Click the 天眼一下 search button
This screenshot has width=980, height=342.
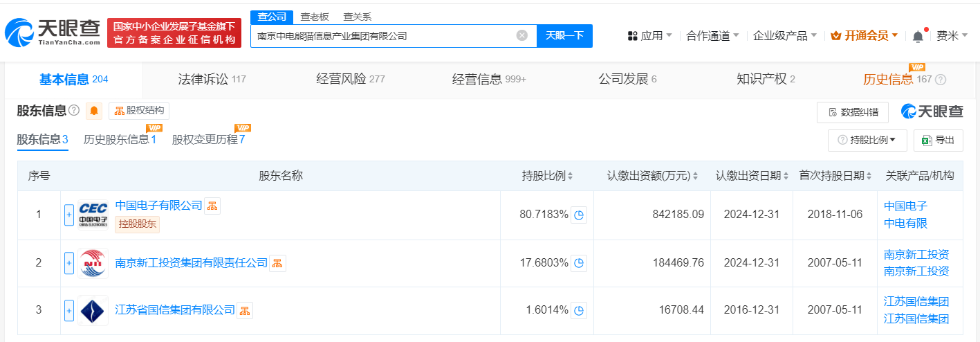564,35
